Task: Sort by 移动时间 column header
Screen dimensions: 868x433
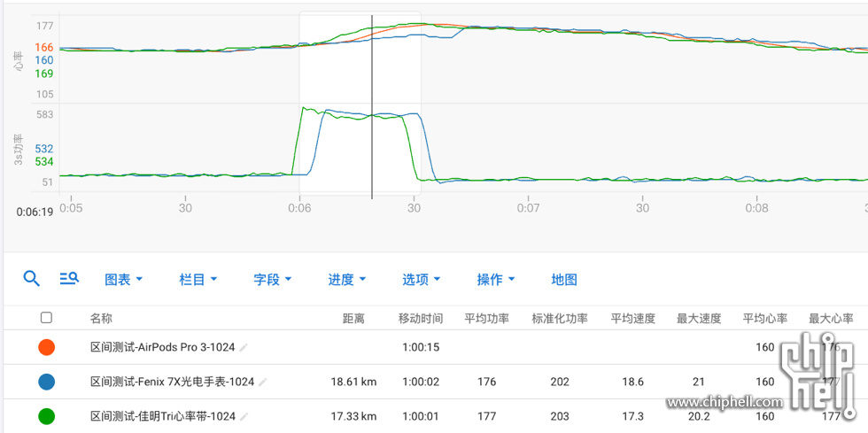Action: (x=421, y=319)
